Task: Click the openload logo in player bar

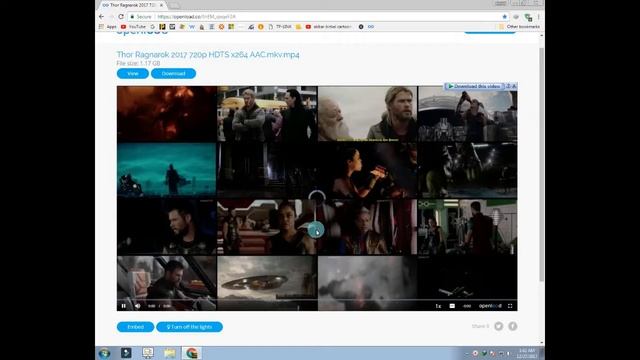Action: click(x=490, y=306)
